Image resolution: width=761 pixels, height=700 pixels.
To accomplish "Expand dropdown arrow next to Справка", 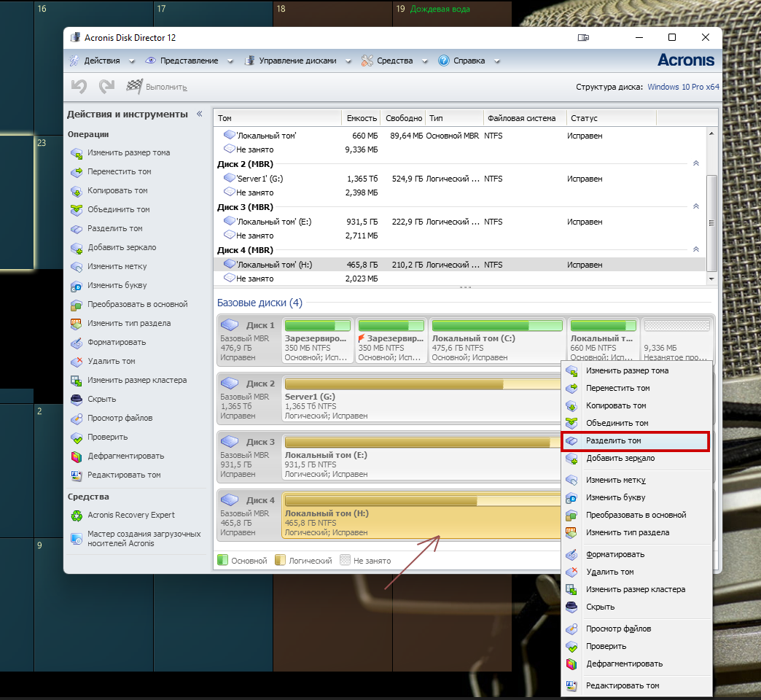I will pyautogui.click(x=496, y=61).
